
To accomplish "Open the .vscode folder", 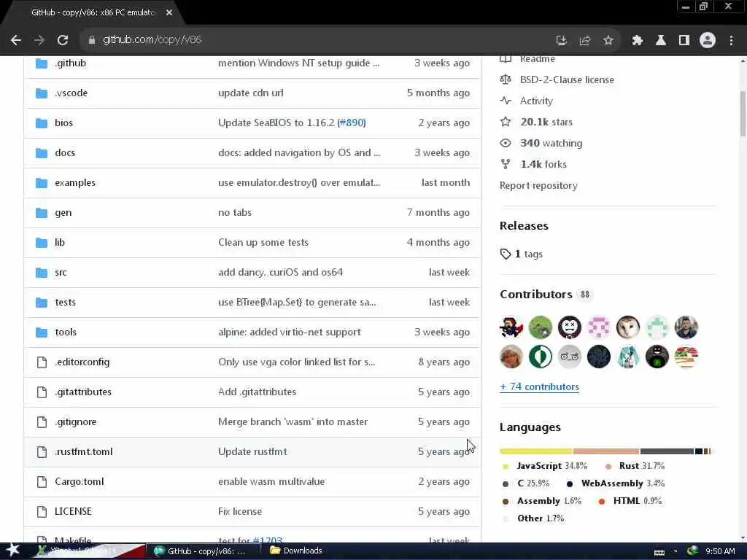I will point(71,93).
